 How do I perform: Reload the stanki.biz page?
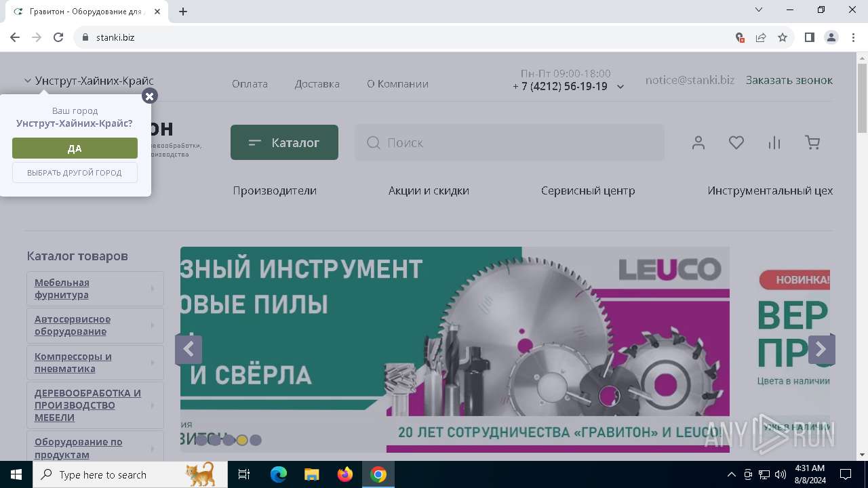58,37
